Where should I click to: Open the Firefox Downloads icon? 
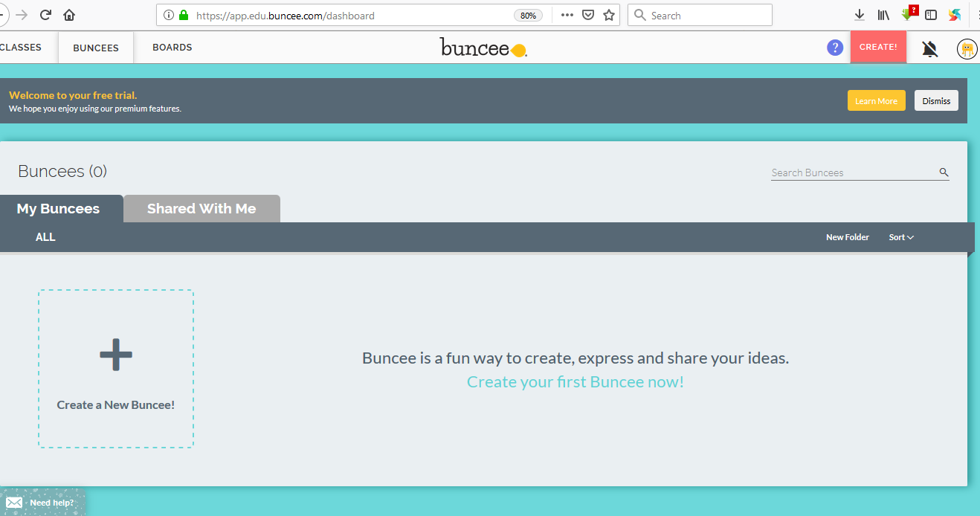860,14
